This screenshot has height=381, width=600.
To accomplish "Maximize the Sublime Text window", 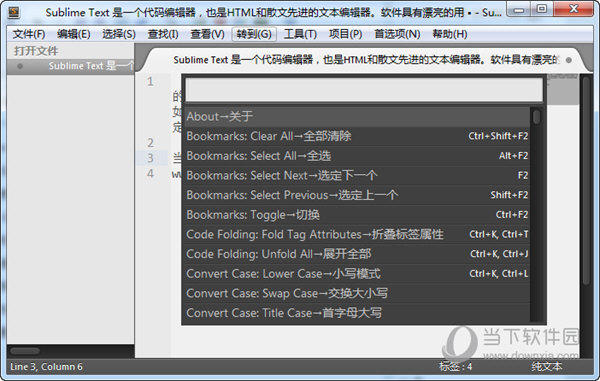I will tap(541, 10).
